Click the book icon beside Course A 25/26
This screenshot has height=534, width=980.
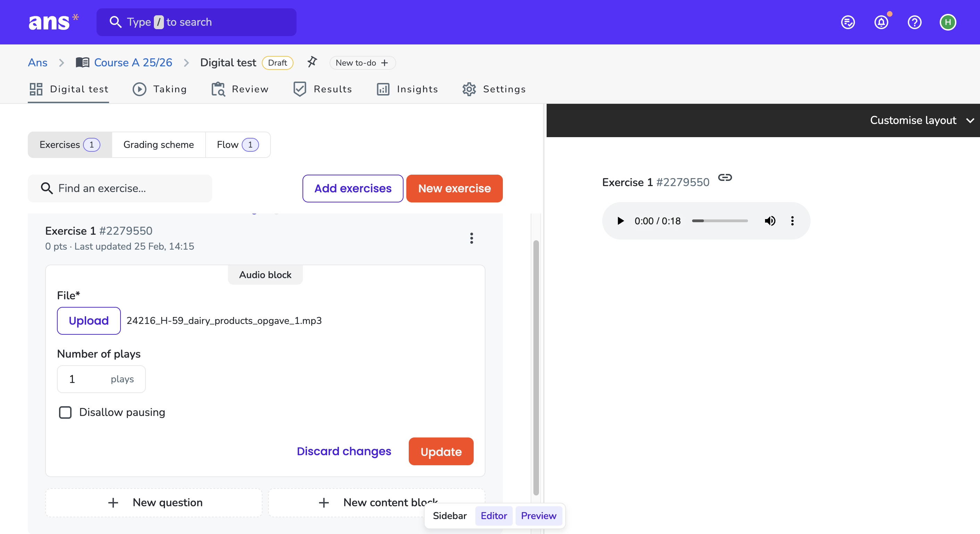pos(83,62)
